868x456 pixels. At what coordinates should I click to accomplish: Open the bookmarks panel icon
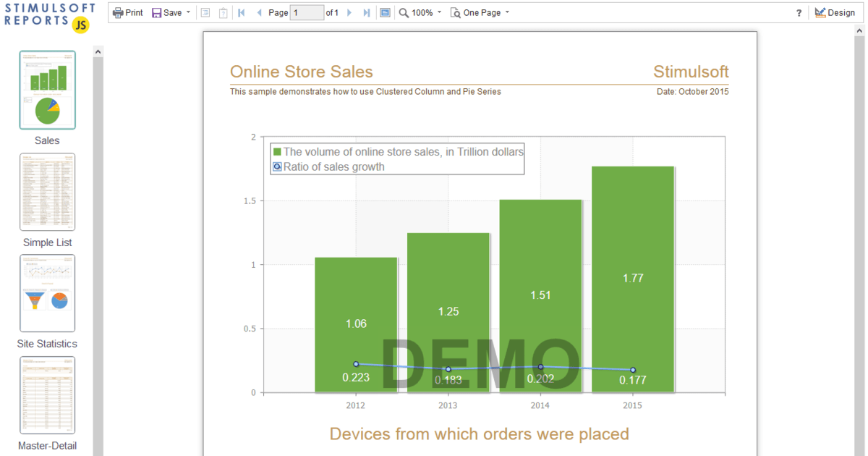205,12
